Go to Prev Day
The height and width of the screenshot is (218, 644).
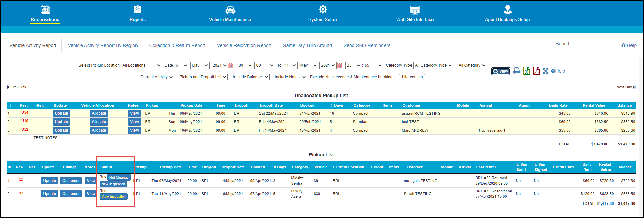tap(17, 87)
